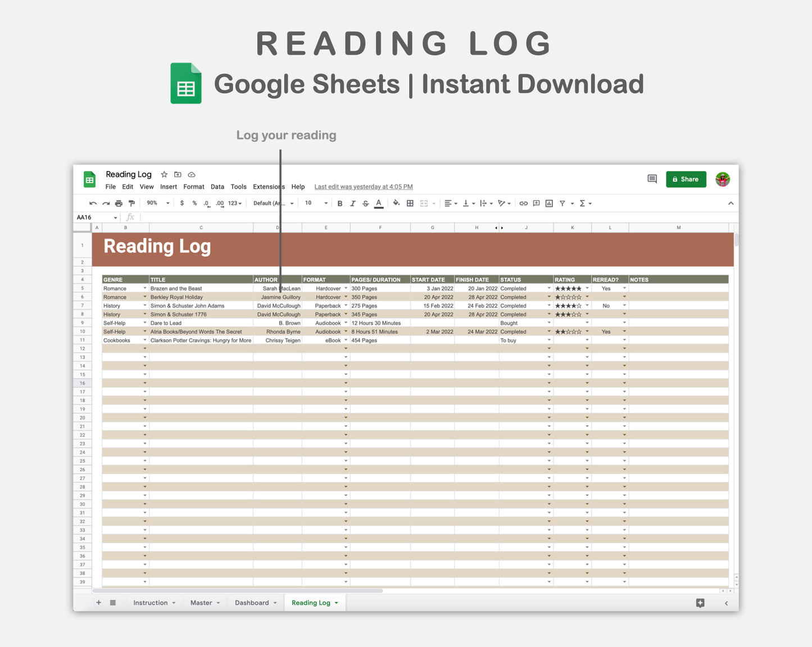Toggle bold formatting
Screen dimensions: 812x647
(340, 203)
